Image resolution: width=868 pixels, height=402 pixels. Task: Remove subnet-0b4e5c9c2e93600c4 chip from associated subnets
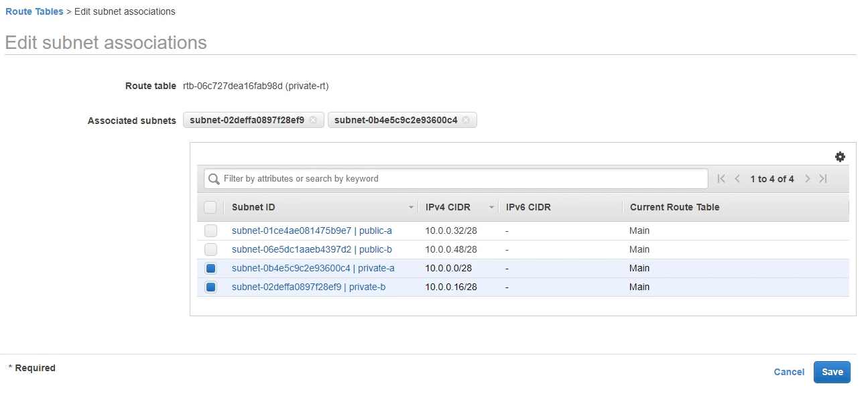point(466,121)
